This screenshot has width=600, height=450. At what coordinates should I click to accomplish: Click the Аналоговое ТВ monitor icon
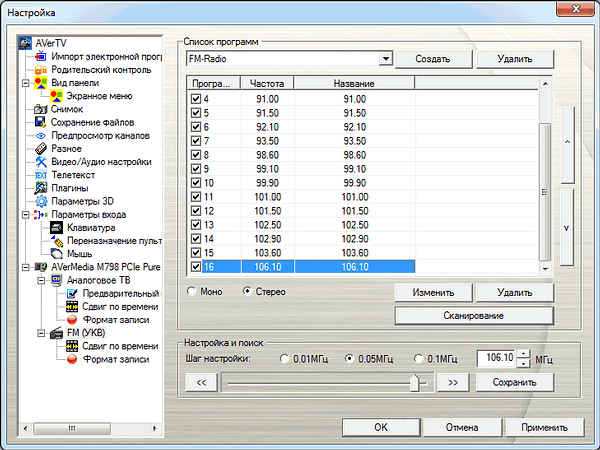click(x=56, y=280)
